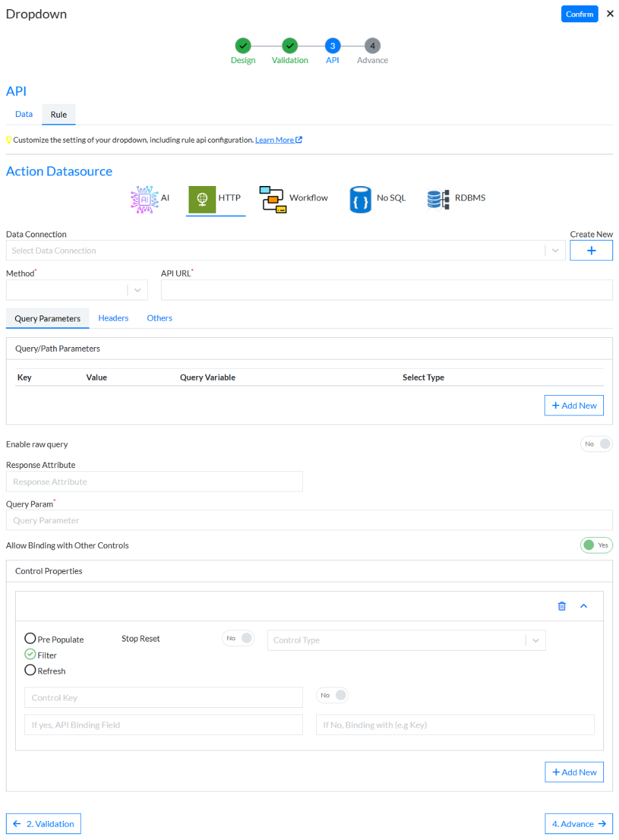Pick the No SQL datasource icon
This screenshot has width=619, height=840.
361,199
